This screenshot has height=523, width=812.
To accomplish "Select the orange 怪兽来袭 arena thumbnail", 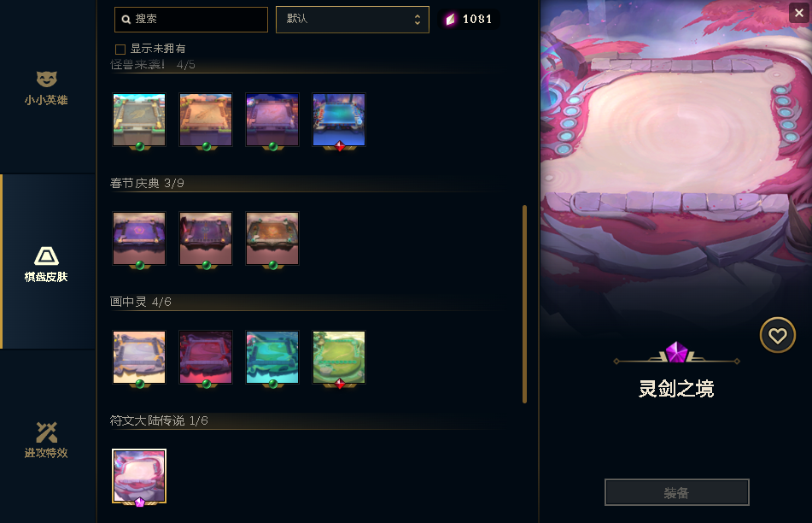I will pyautogui.click(x=206, y=120).
